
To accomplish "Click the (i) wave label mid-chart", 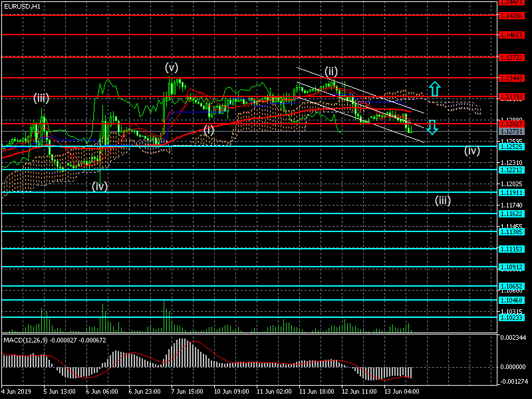I will coord(209,130).
